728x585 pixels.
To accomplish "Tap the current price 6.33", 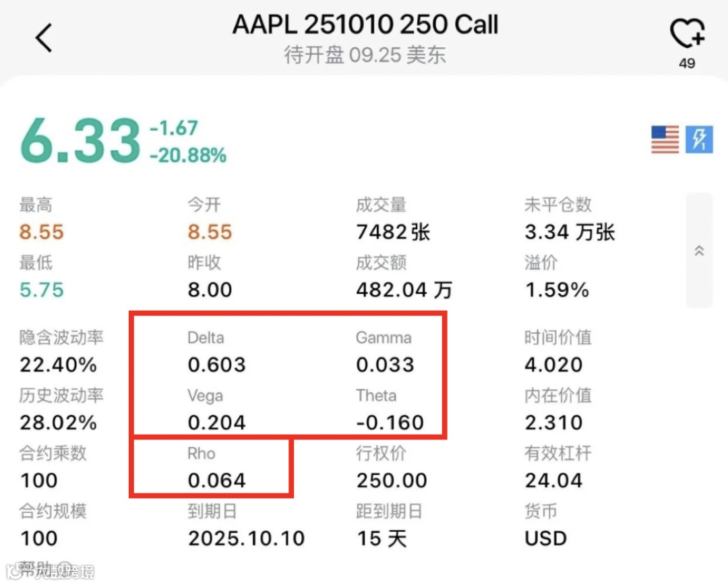I will tap(80, 141).
